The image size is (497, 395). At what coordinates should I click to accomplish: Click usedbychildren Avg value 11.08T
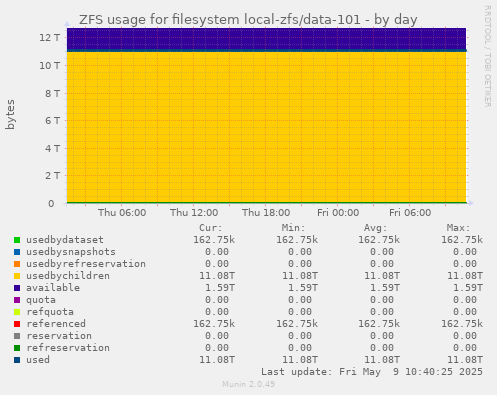click(x=382, y=276)
